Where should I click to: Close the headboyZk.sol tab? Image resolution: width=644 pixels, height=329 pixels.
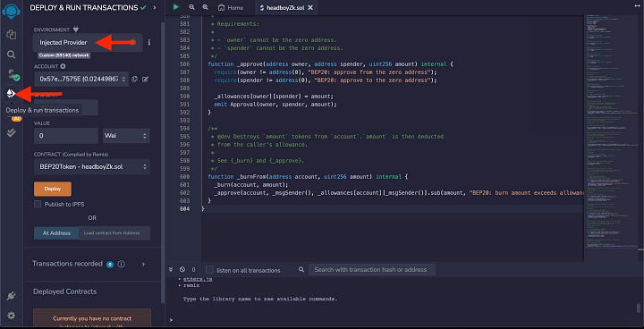310,7
